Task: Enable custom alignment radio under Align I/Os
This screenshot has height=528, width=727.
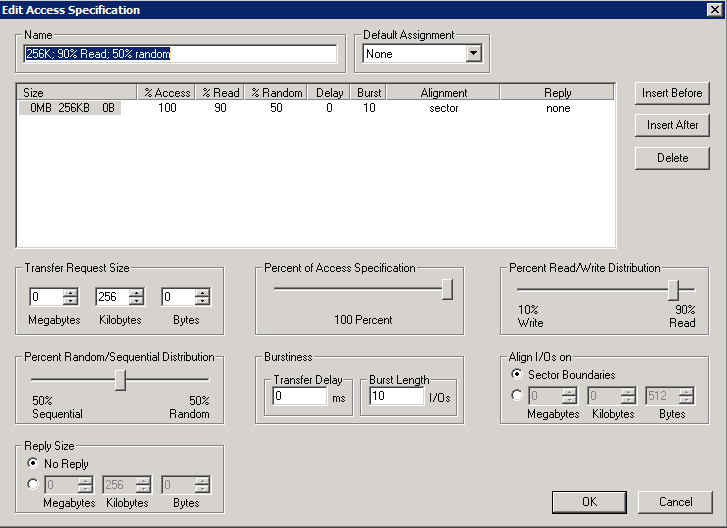Action: [517, 396]
